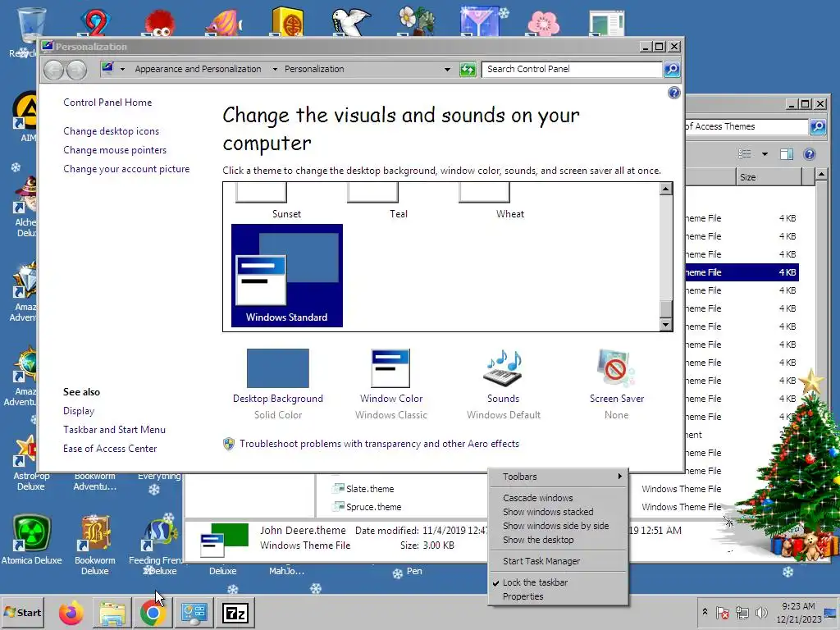Click the Action Center flag tray icon
Image resolution: width=840 pixels, height=630 pixels.
pyautogui.click(x=723, y=612)
